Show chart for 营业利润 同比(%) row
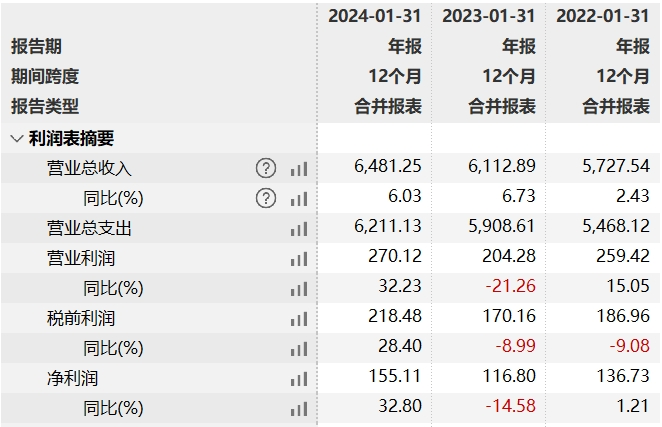662x427 pixels. (298, 289)
